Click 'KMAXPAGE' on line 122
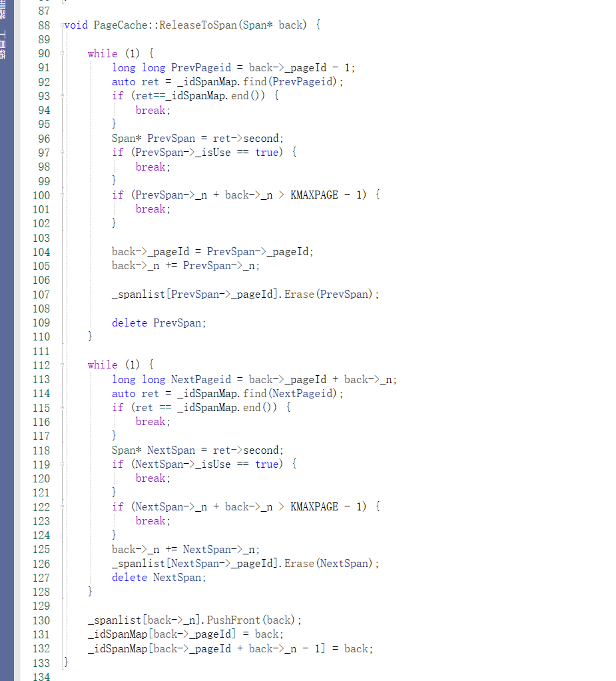Viewport: 616px width, 681px height. point(314,507)
